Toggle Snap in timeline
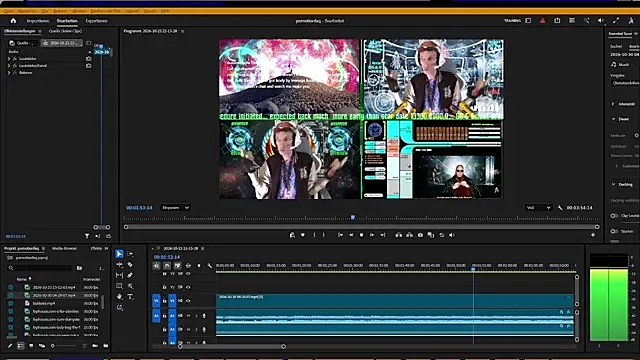640x360 pixels. pos(167,266)
